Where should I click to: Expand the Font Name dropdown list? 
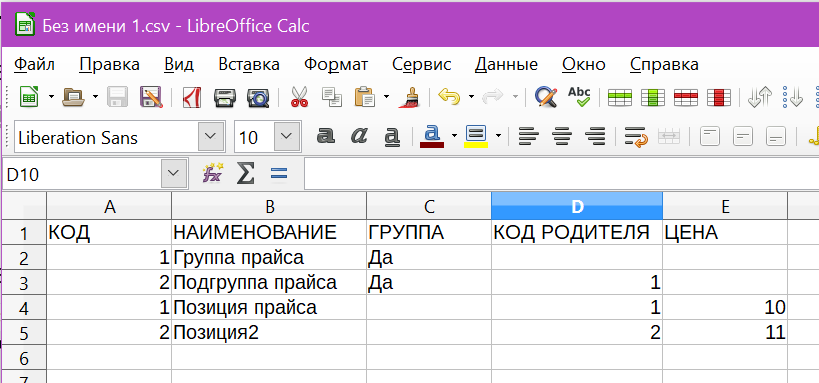pyautogui.click(x=211, y=137)
